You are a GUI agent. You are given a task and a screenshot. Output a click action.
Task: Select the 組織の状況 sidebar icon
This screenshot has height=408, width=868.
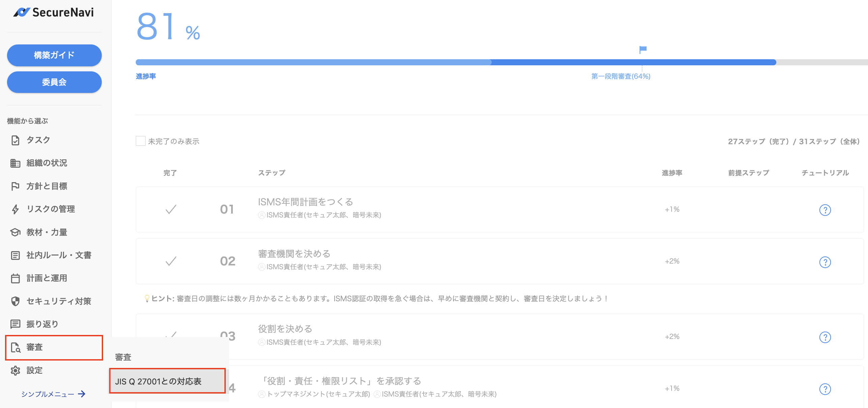coord(15,163)
